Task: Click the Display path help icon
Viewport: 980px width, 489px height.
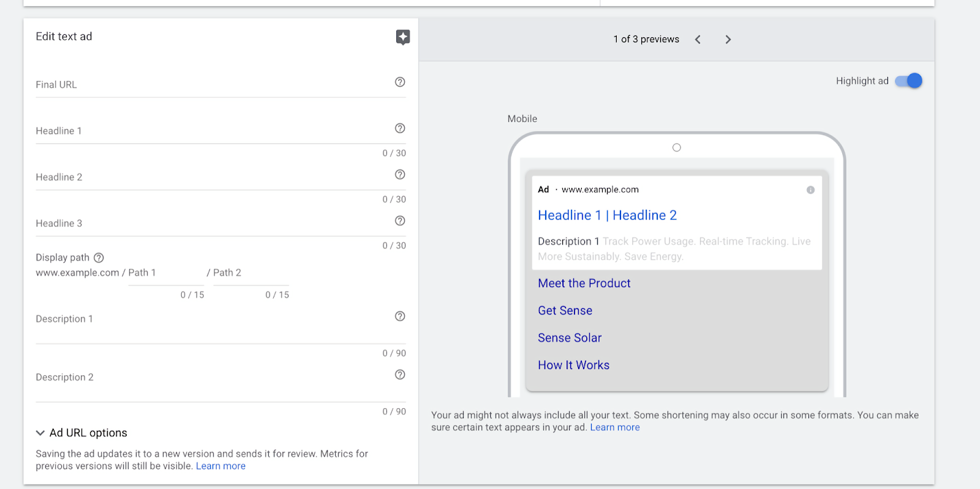Action: (99, 258)
